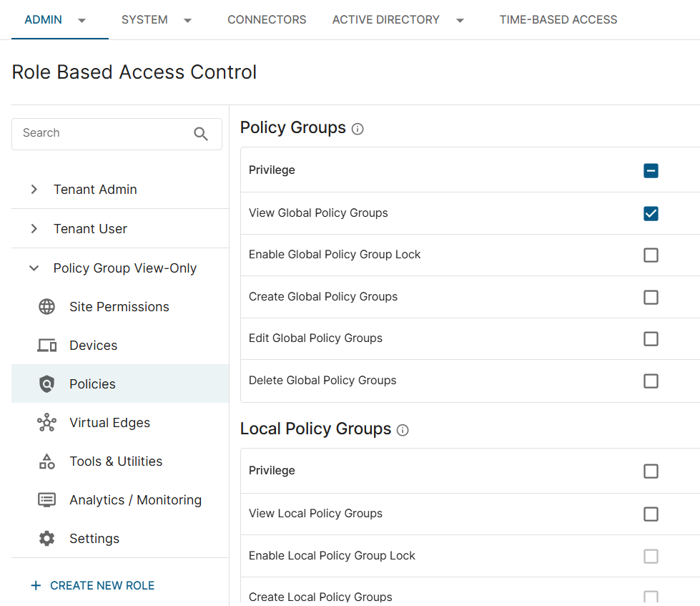This screenshot has width=700, height=606.
Task: Uncheck View Global Policy Groups
Action: click(651, 213)
